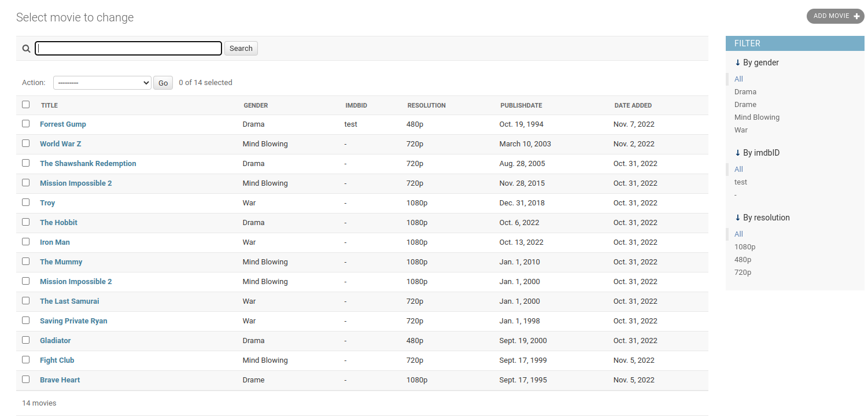Filter gender by Drame

point(745,105)
